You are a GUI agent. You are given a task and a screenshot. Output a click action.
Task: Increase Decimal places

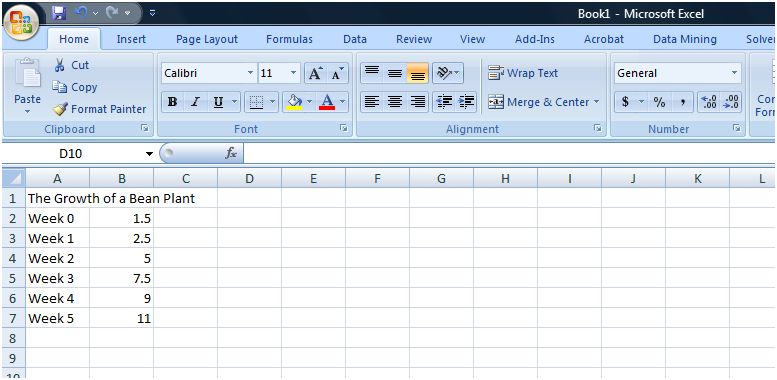pyautogui.click(x=709, y=102)
